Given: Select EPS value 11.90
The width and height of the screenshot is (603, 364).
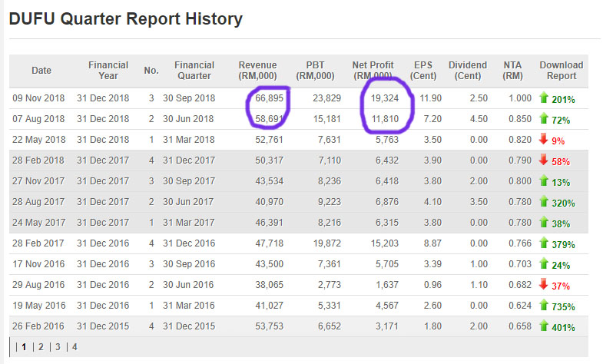Looking at the screenshot, I should point(431,98).
